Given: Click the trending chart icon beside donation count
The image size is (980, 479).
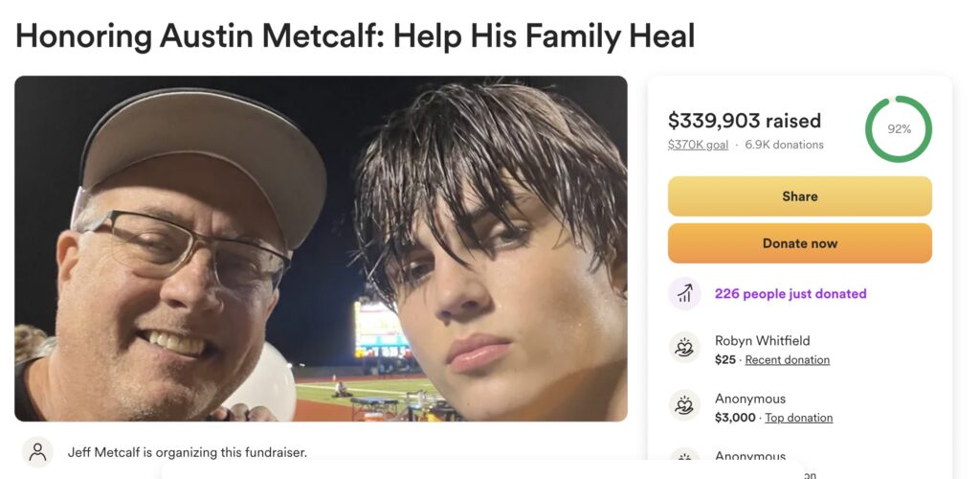Looking at the screenshot, I should (684, 294).
